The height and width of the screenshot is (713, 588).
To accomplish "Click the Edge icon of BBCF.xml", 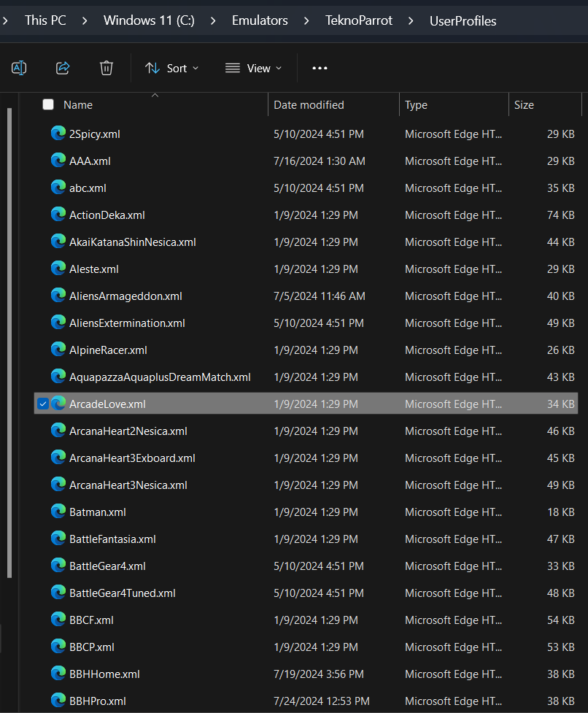I will pyautogui.click(x=58, y=619).
